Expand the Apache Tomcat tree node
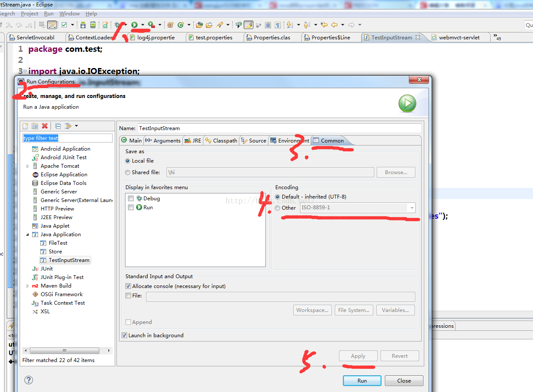This screenshot has width=533, height=392. coord(28,166)
